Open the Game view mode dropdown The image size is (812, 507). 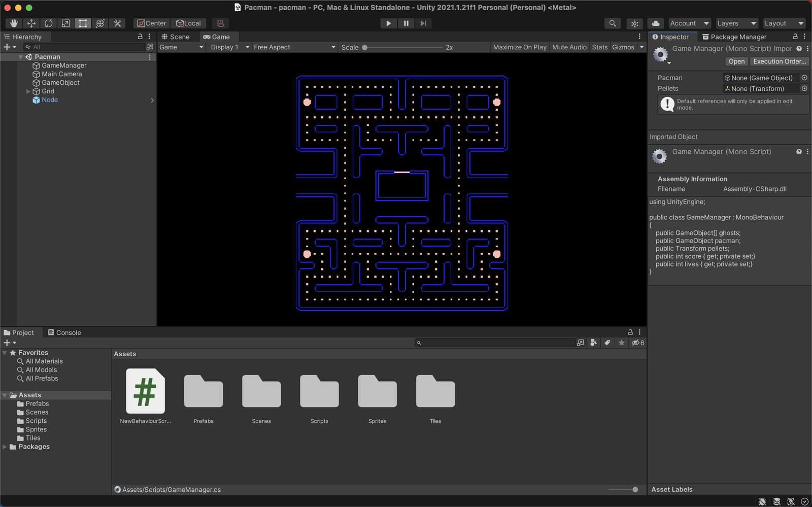181,47
